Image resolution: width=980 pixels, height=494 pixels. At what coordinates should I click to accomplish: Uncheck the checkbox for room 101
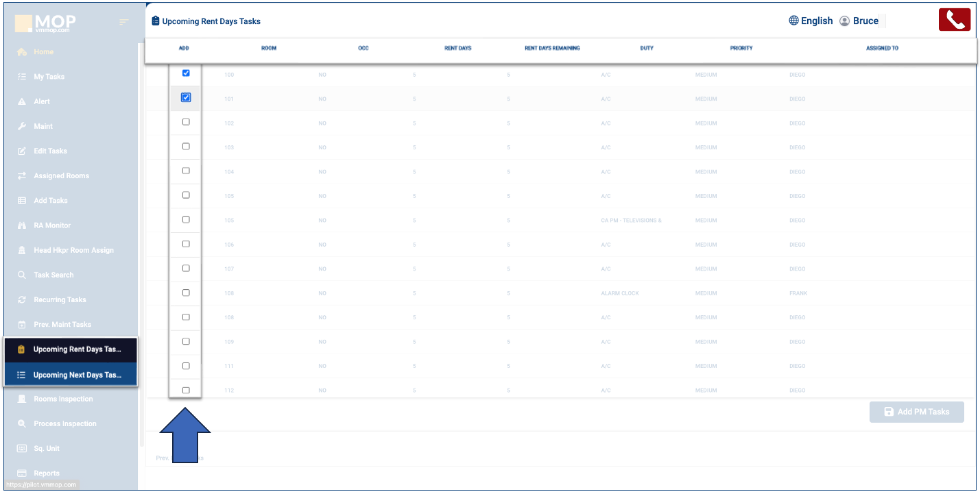[186, 98]
